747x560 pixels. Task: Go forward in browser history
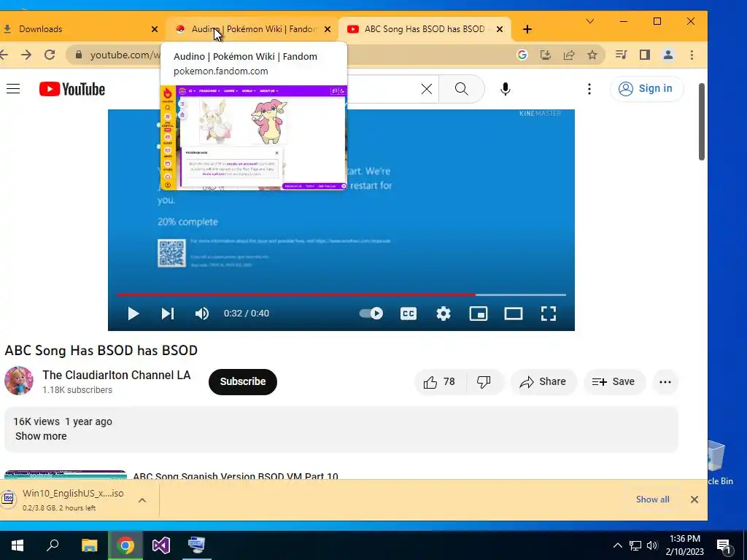click(26, 55)
